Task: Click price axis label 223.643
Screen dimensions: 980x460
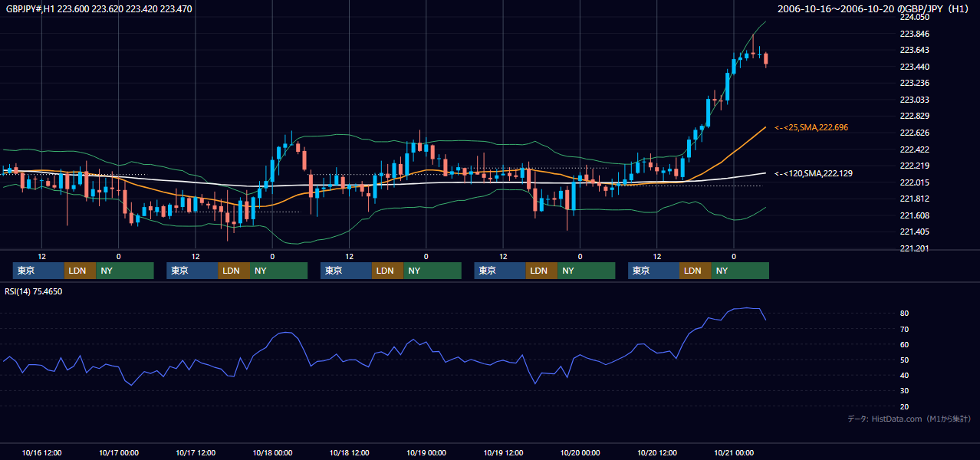Action: pyautogui.click(x=914, y=50)
